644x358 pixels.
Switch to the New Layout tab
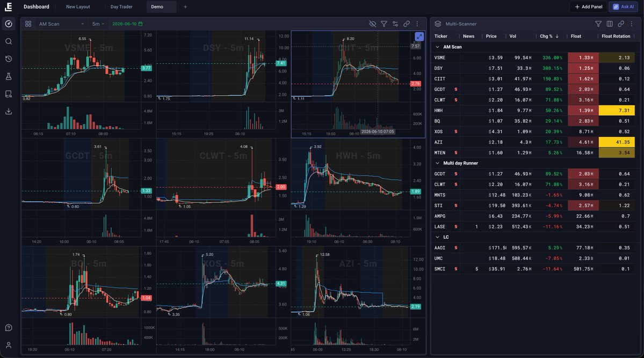[x=78, y=6]
